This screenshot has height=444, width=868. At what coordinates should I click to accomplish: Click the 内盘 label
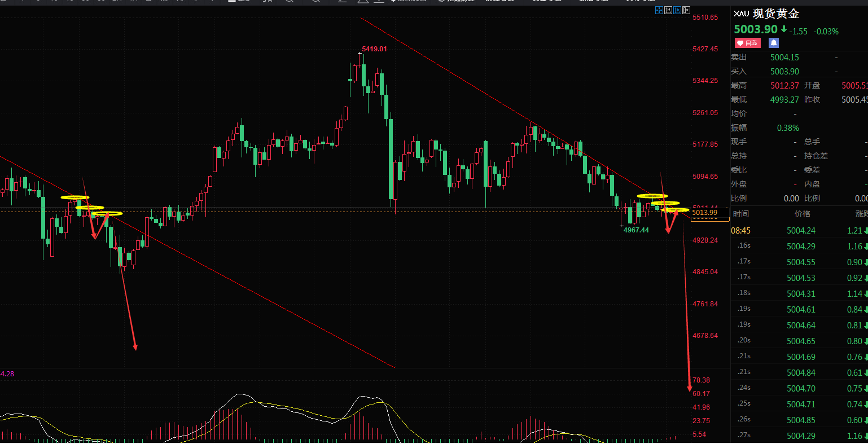click(x=812, y=184)
